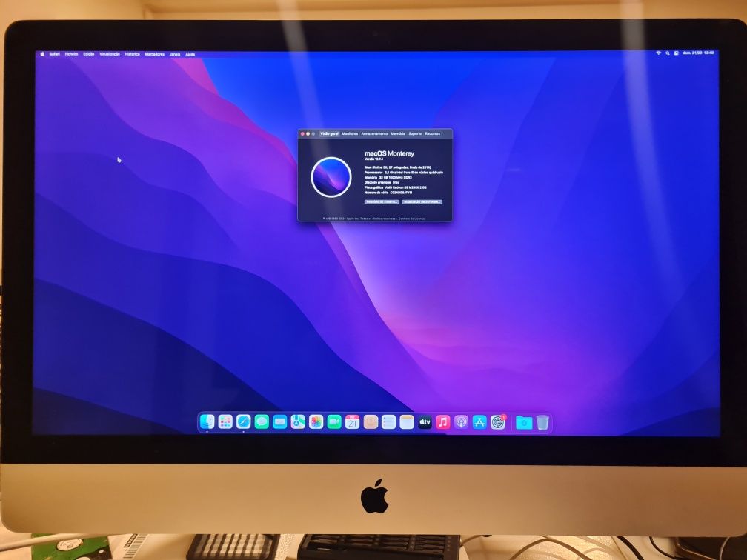The width and height of the screenshot is (747, 560).
Task: Click the Relatório do sistema button
Action: [x=382, y=202]
